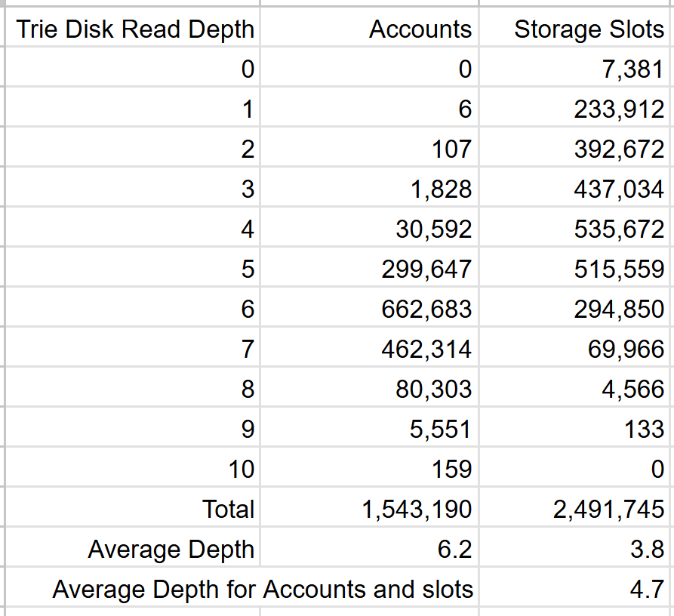
Task: Click the "Trie Disk Read Depth" header cell
Action: (135, 29)
